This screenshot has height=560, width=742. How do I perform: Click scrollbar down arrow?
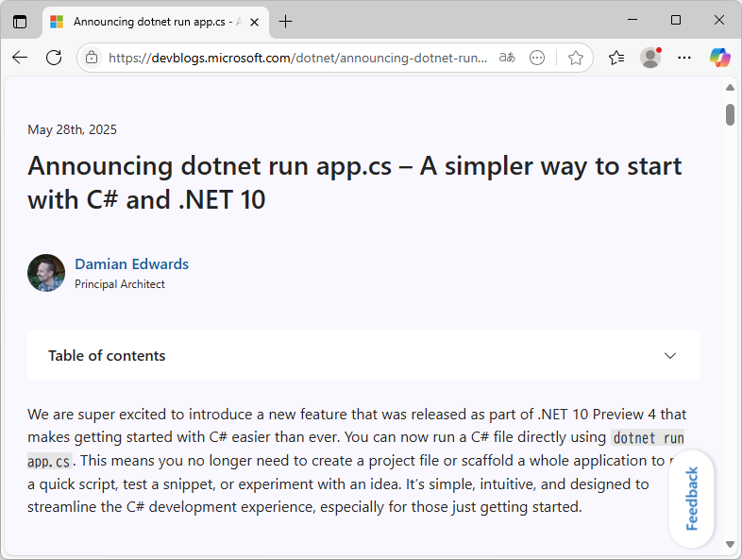[730, 544]
